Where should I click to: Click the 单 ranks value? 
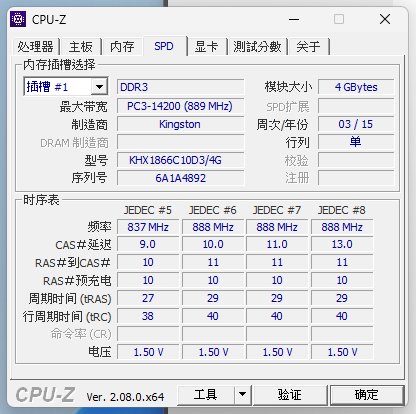click(x=356, y=142)
